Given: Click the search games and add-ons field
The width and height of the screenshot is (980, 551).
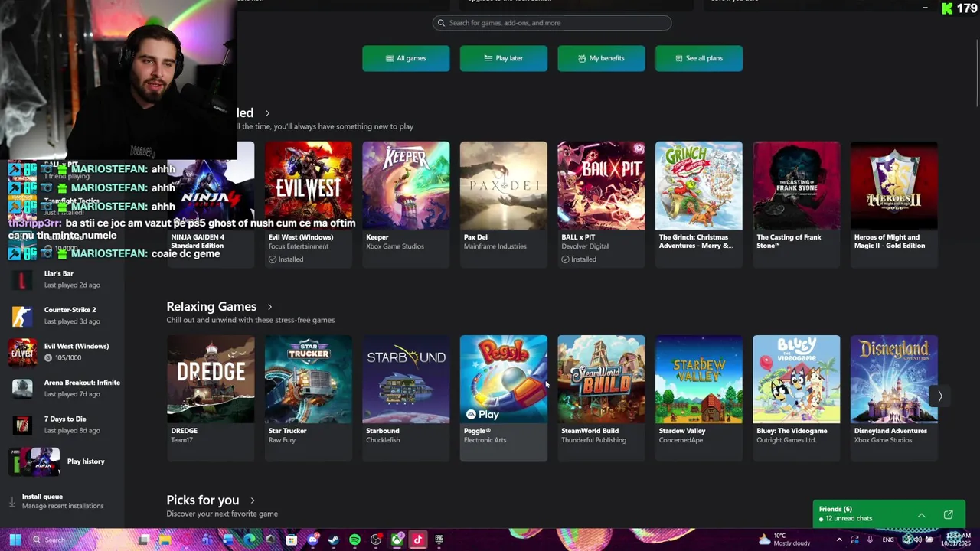Looking at the screenshot, I should coord(552,23).
